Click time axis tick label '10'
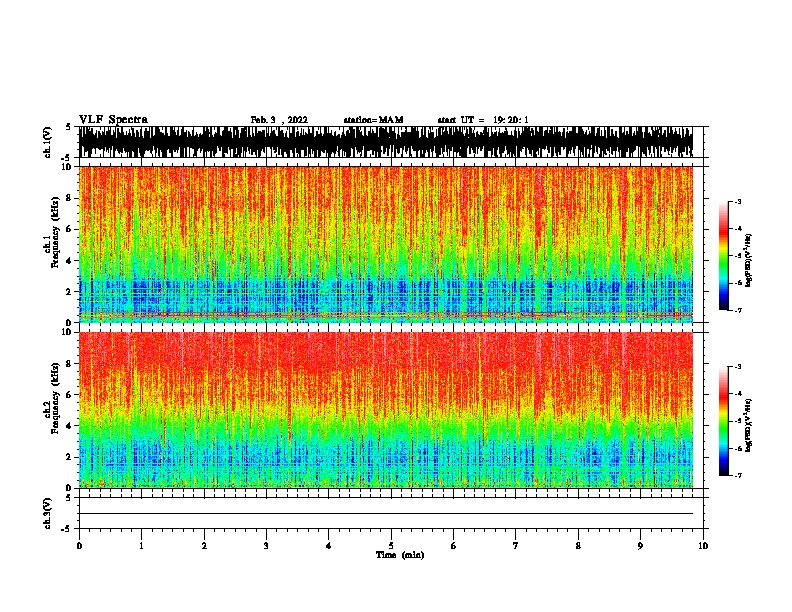This screenshot has width=792, height=612. (703, 546)
